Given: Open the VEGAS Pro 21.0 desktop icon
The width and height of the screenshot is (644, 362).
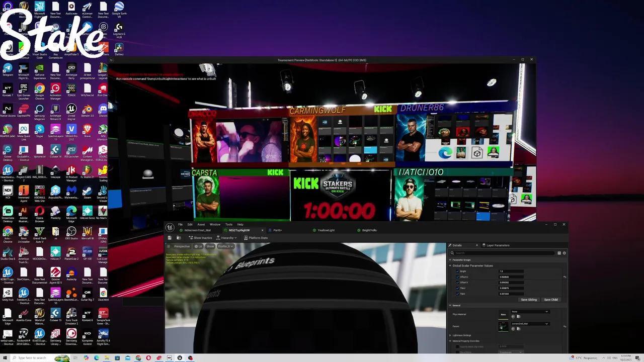Looking at the screenshot, I should click(71, 131).
